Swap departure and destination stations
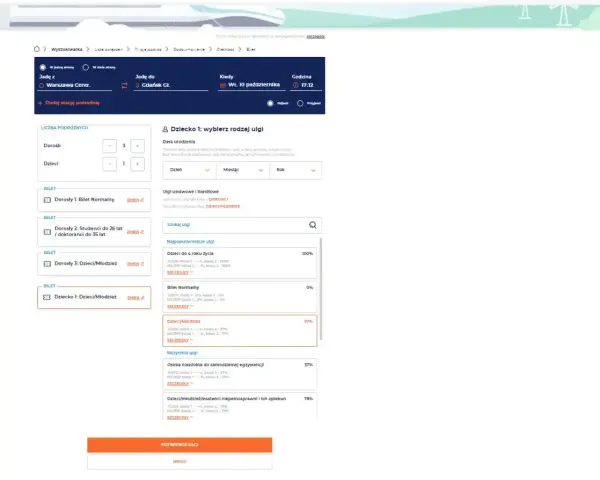The image size is (600, 480). tap(124, 85)
